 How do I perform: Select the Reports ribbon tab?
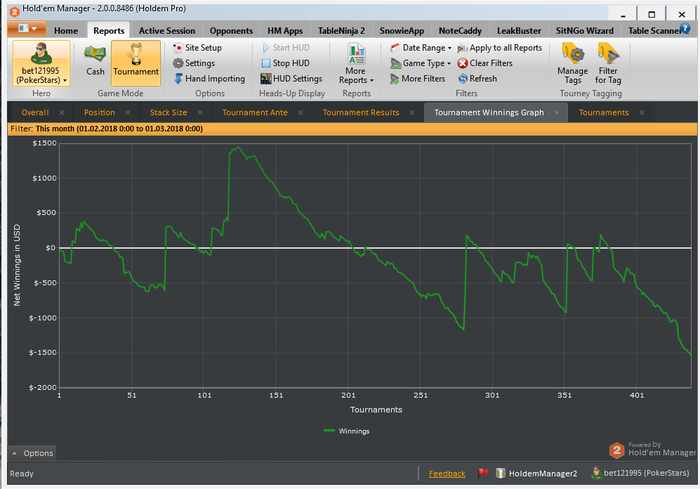108,31
